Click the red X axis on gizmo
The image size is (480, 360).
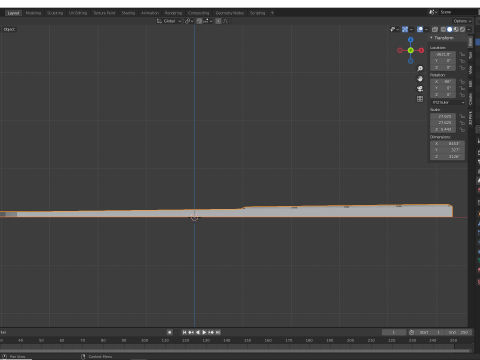(x=421, y=50)
